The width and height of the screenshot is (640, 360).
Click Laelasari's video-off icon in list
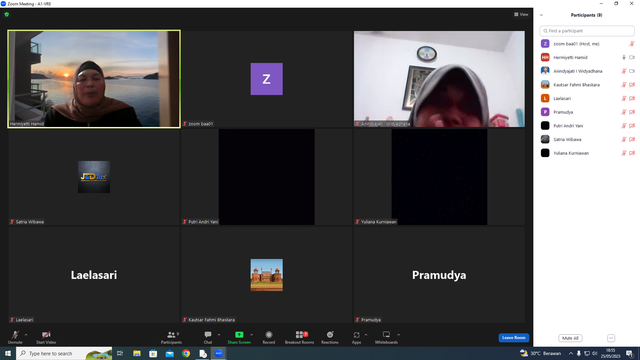point(632,98)
